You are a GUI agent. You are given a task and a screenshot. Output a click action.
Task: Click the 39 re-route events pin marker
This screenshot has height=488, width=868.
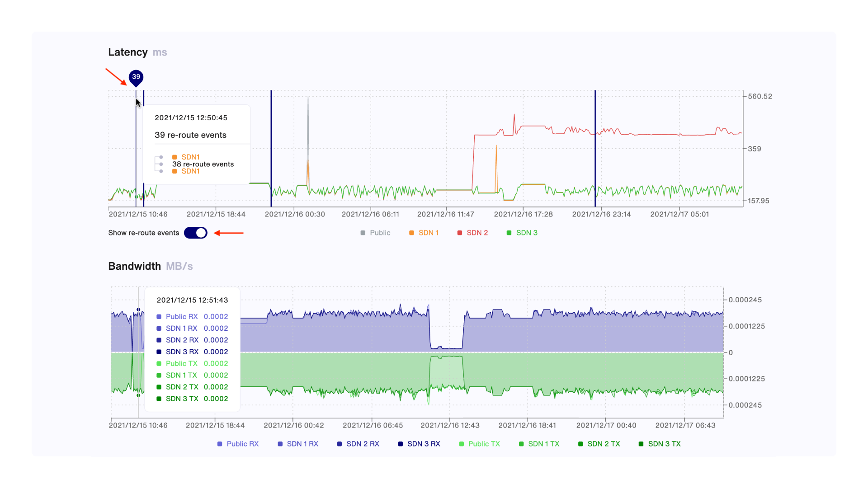pos(136,77)
